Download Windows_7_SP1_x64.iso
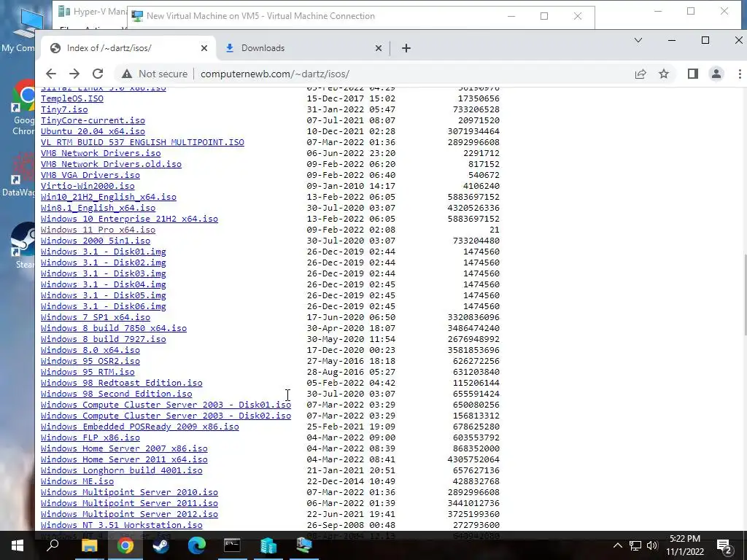The image size is (747, 560). 96,318
